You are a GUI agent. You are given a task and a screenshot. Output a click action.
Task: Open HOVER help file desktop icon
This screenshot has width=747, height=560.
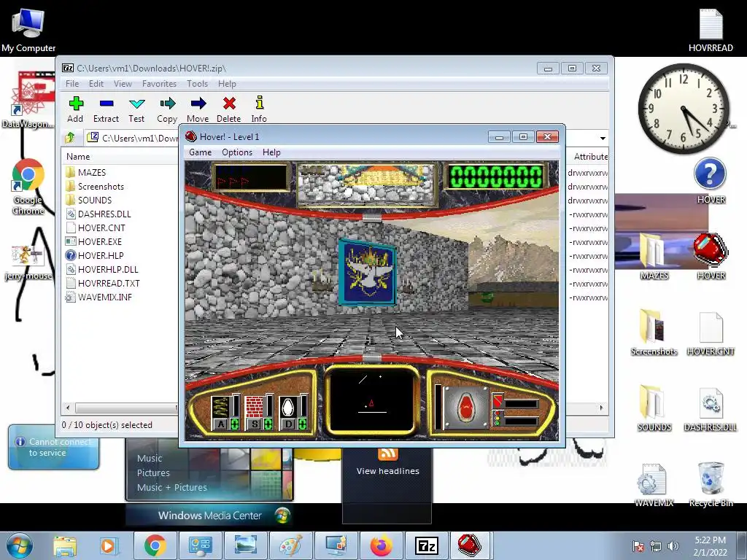711,181
